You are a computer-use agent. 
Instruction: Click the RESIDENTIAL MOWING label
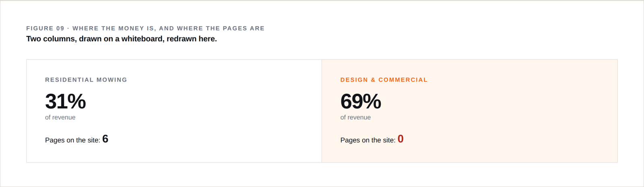coord(86,80)
